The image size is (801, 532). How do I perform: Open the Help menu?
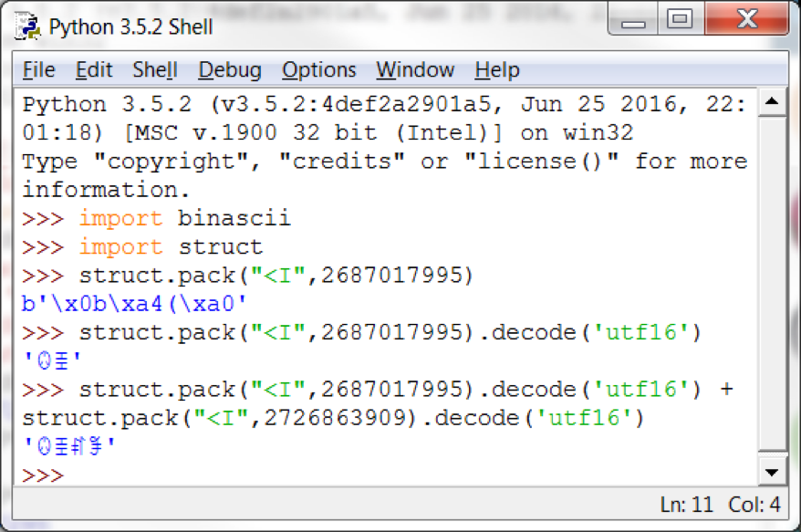click(497, 70)
